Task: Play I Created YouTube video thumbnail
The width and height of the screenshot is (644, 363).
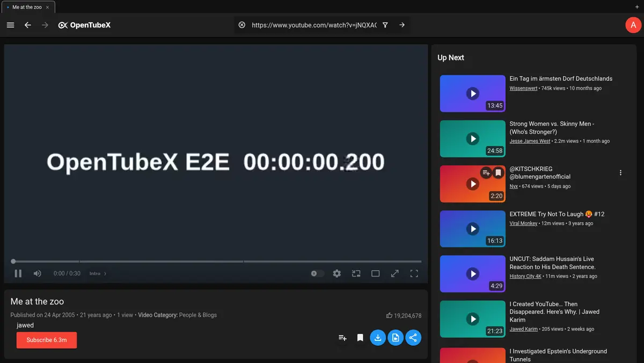Action: point(473,319)
